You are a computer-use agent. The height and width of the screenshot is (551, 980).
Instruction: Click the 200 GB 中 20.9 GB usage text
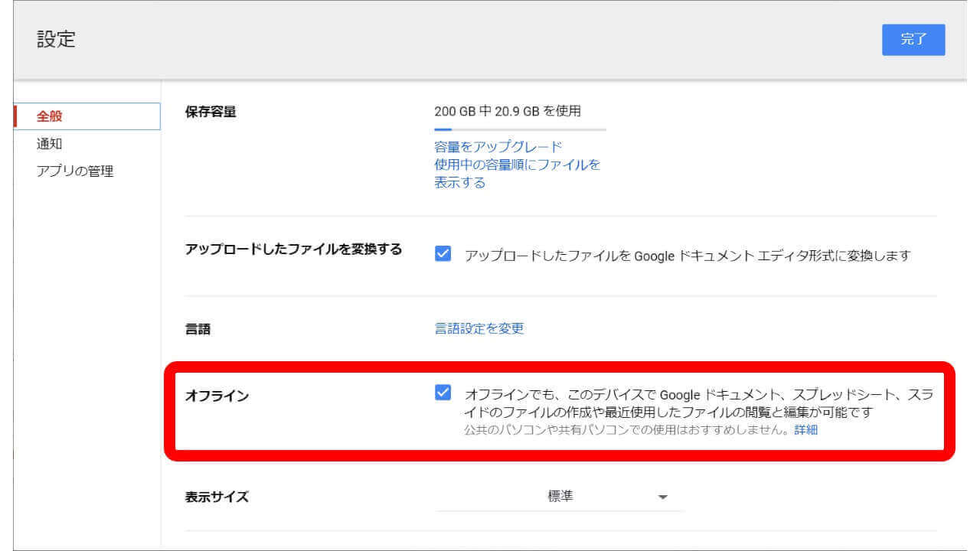coord(508,112)
